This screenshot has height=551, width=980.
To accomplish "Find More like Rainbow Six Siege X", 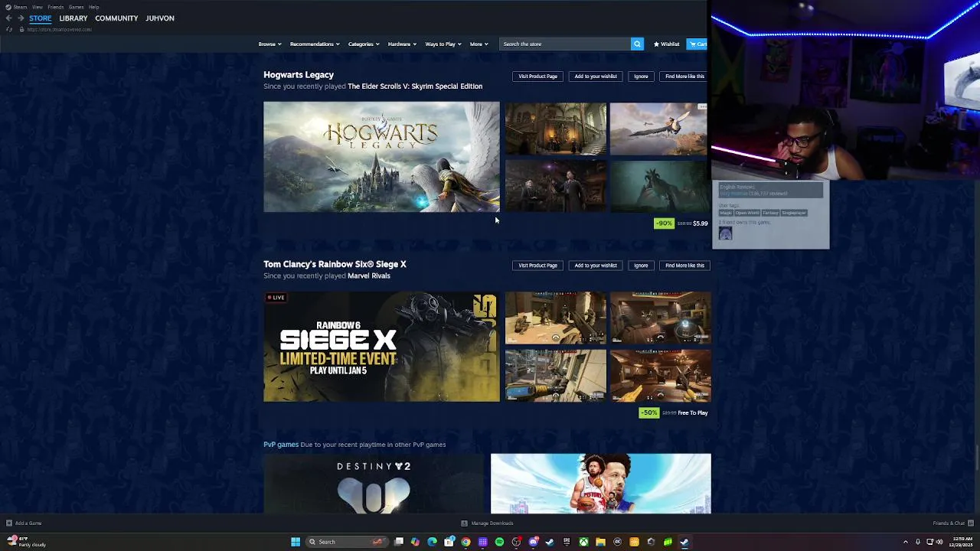I will [684, 266].
